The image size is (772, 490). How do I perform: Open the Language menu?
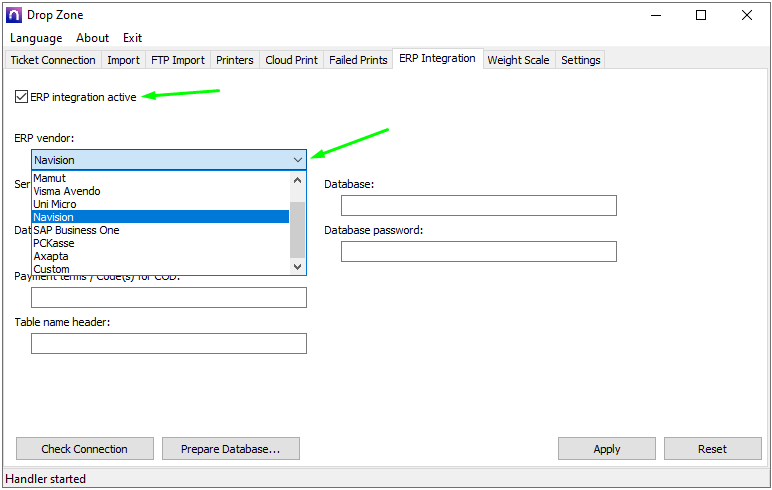(x=36, y=38)
